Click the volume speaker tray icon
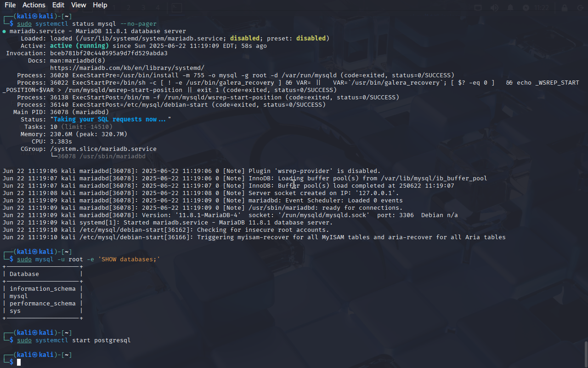The image size is (588, 368). (494, 8)
